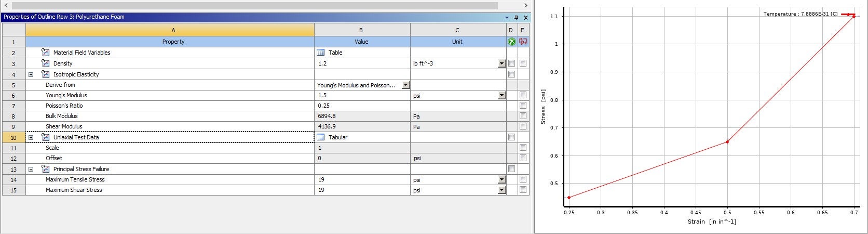This screenshot has height=234, width=868.
Task: Click the Material Field Variables property icon
Action: point(45,53)
